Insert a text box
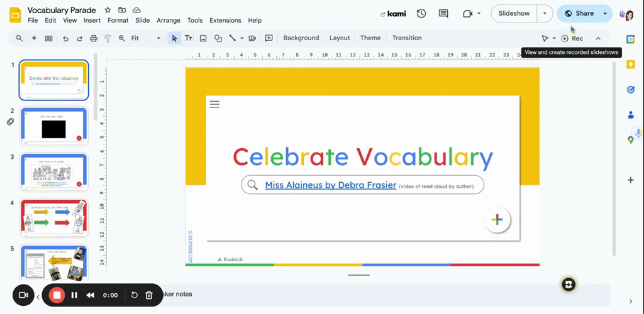644x314 pixels. pyautogui.click(x=189, y=38)
